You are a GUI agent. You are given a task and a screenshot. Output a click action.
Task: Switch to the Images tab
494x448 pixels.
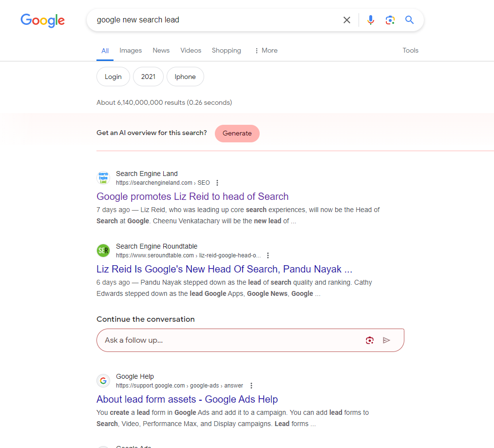click(x=131, y=50)
